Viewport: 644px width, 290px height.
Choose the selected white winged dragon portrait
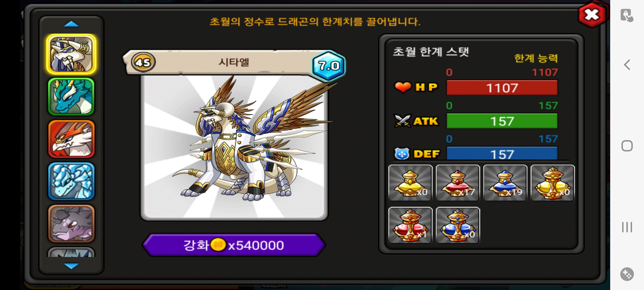(x=71, y=54)
